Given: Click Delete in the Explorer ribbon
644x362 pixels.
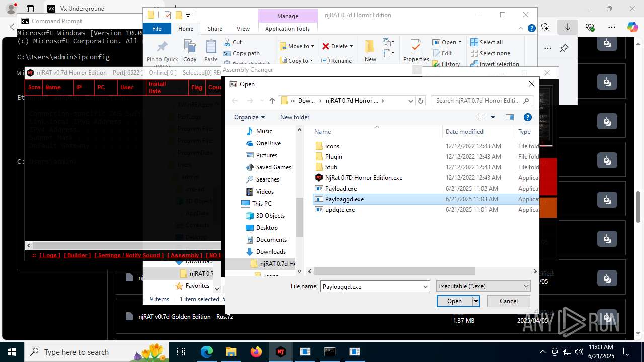Looking at the screenshot, I should coord(337,46).
